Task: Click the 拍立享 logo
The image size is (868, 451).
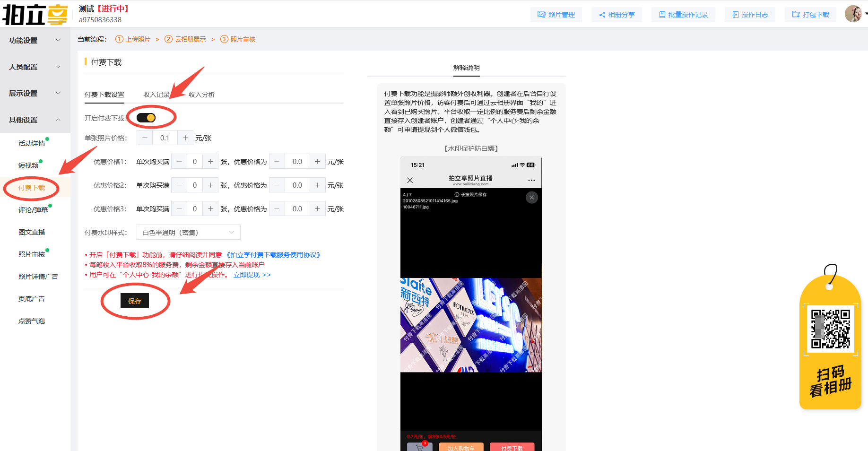Action: coord(35,14)
